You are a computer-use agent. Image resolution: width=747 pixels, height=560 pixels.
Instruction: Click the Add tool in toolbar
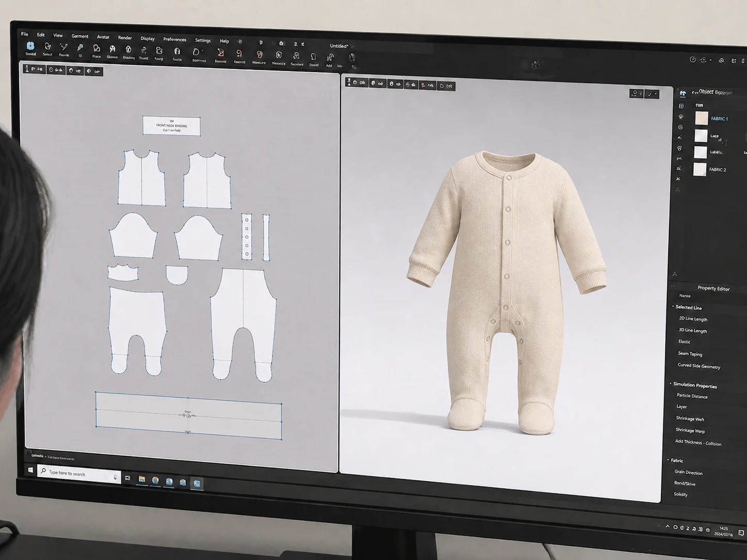pyautogui.click(x=330, y=57)
